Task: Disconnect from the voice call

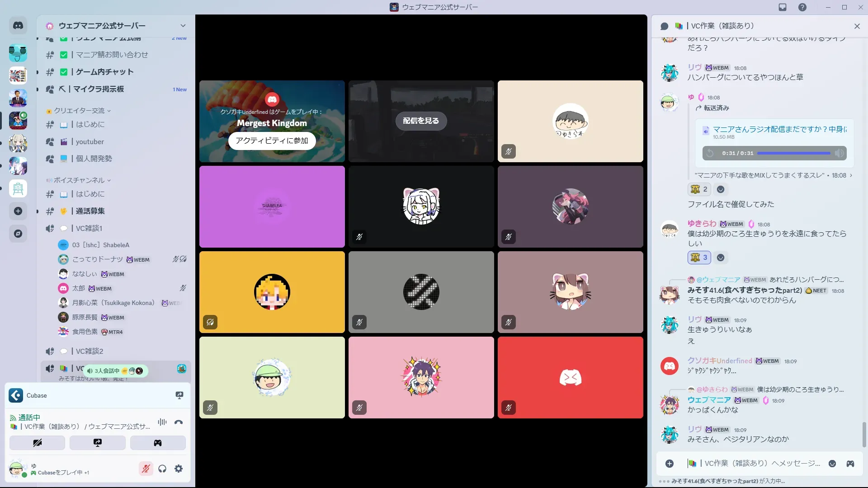Action: click(179, 422)
